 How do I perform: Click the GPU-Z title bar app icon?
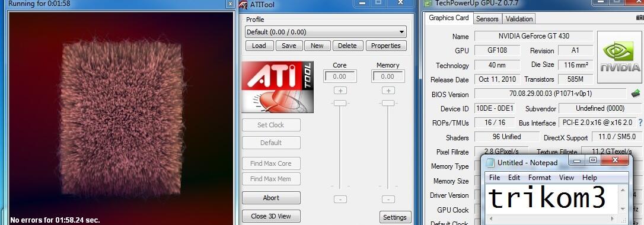coord(428,4)
